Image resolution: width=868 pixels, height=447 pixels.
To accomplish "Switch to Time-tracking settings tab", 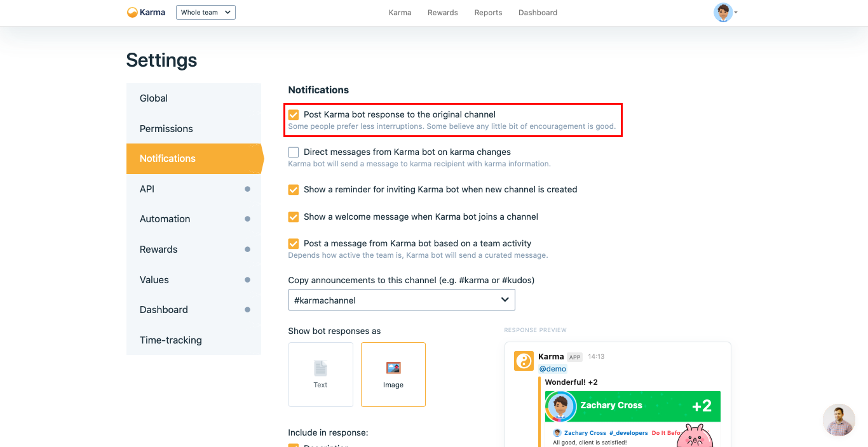I will coord(194,340).
